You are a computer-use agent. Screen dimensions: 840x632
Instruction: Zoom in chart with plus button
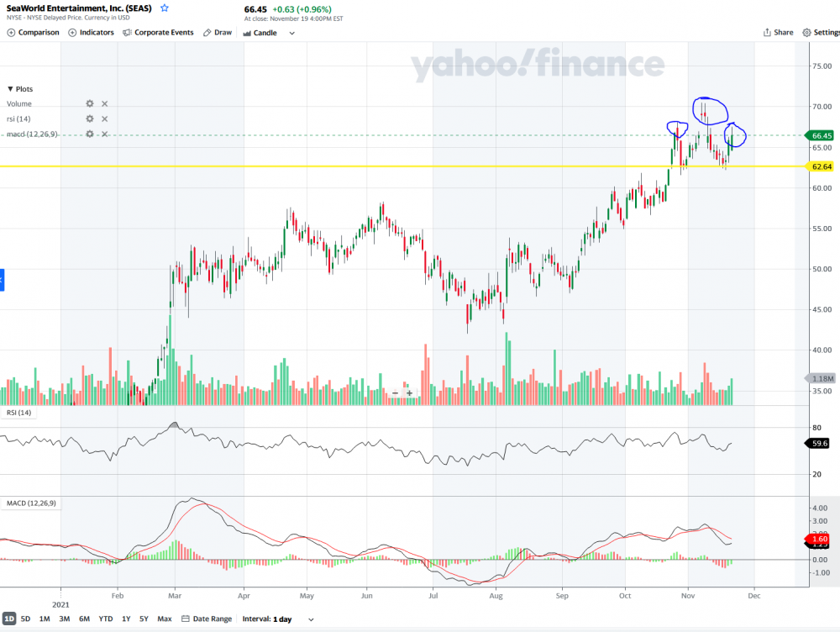(409, 393)
